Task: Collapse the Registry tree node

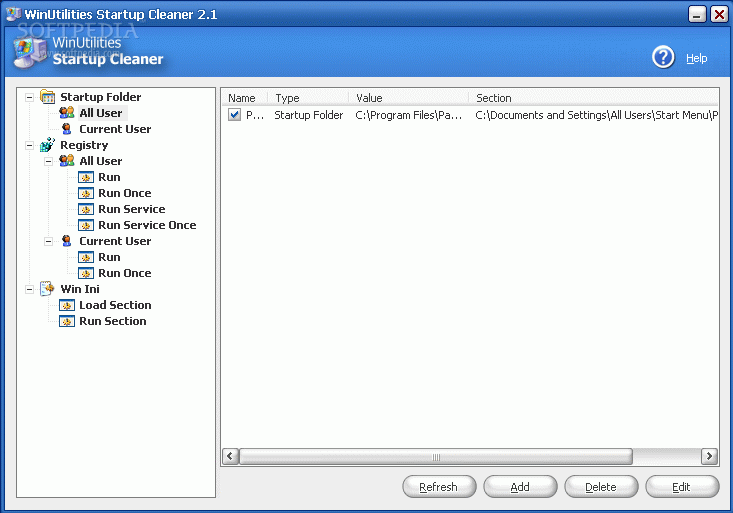Action: pyautogui.click(x=29, y=145)
